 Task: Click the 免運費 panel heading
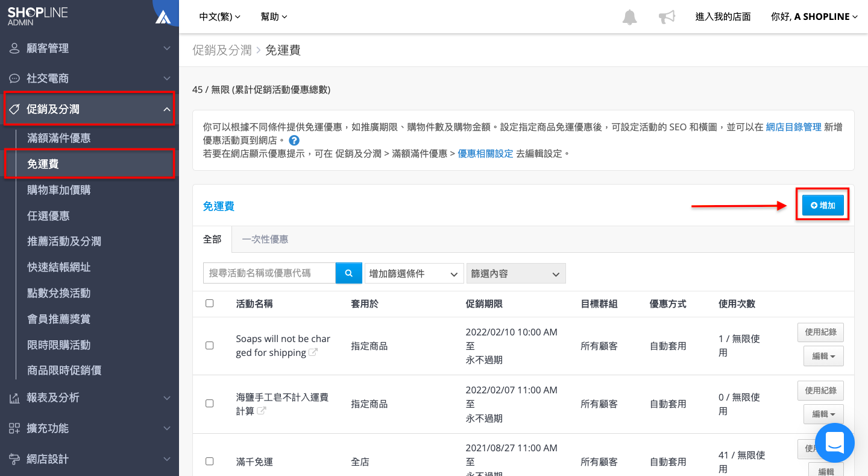(x=218, y=206)
